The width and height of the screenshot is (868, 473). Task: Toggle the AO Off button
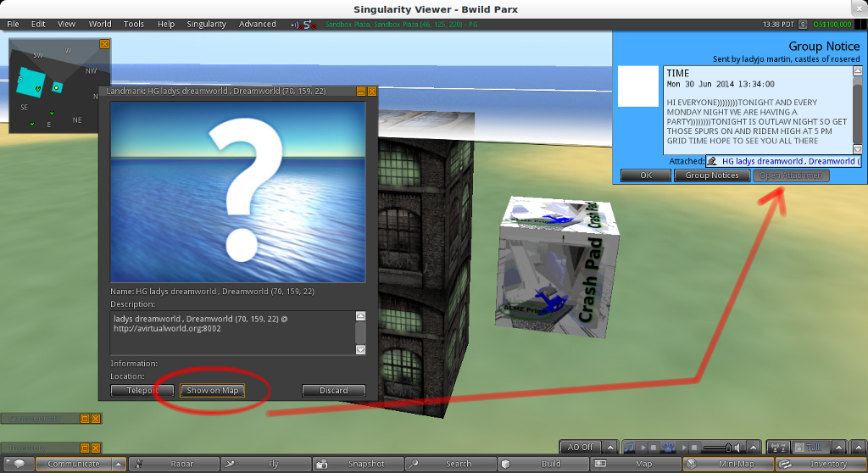[580, 447]
